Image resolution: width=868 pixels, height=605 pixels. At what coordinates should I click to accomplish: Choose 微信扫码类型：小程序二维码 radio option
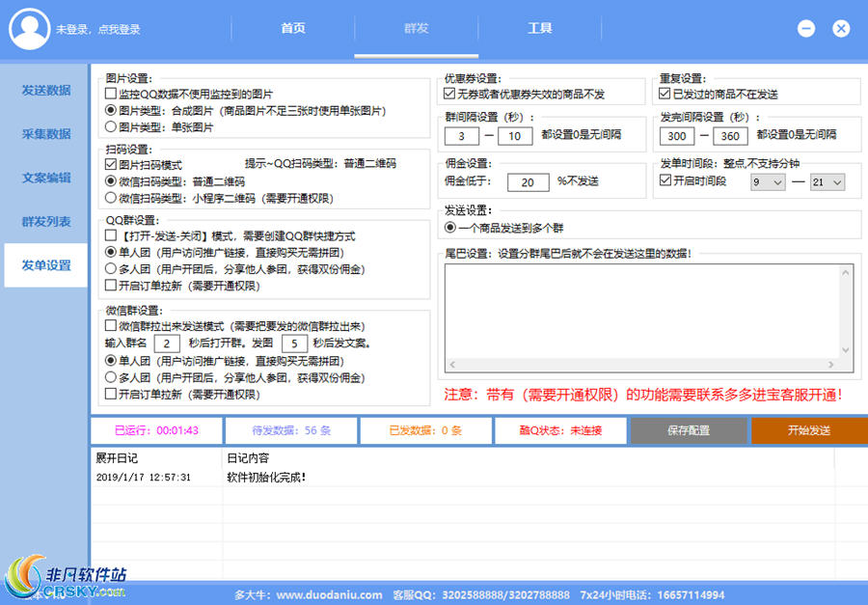(x=111, y=197)
